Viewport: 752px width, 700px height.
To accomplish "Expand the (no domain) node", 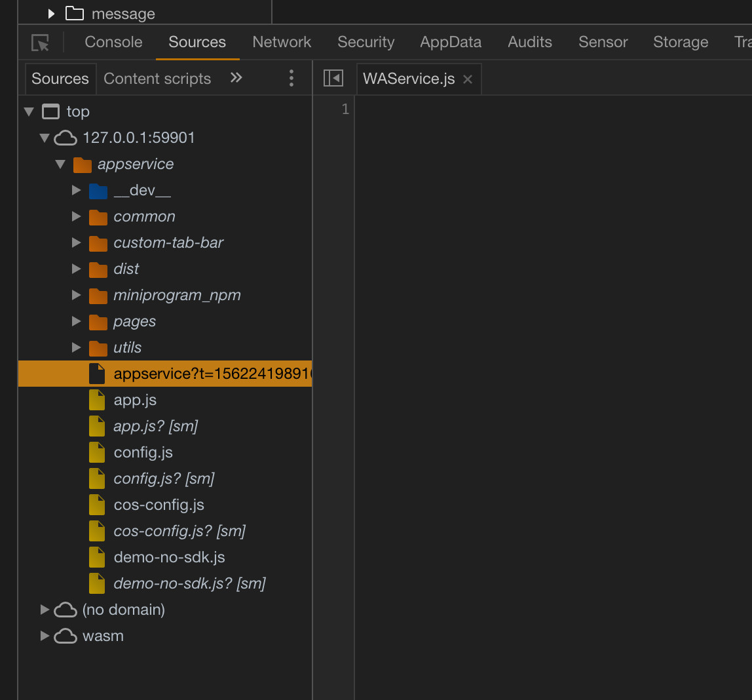I will [44, 610].
